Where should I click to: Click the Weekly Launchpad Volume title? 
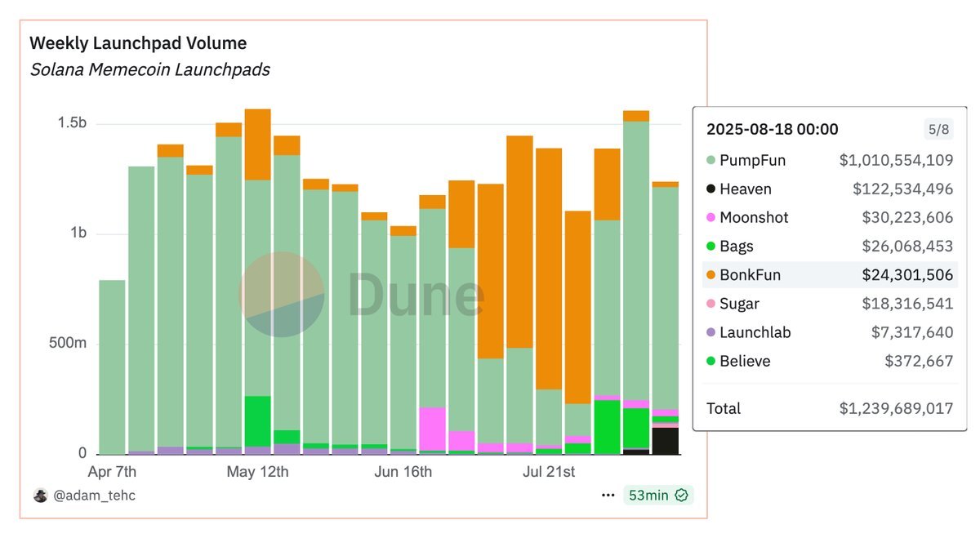[138, 43]
